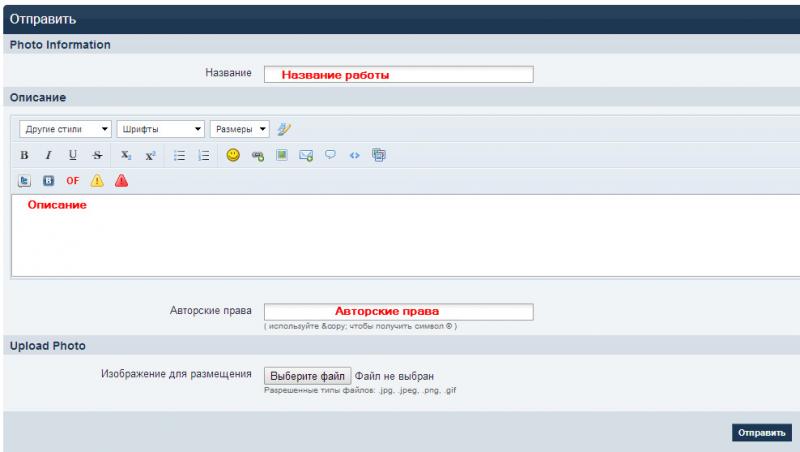
Task: Insert a bulleted list
Action: [179, 155]
